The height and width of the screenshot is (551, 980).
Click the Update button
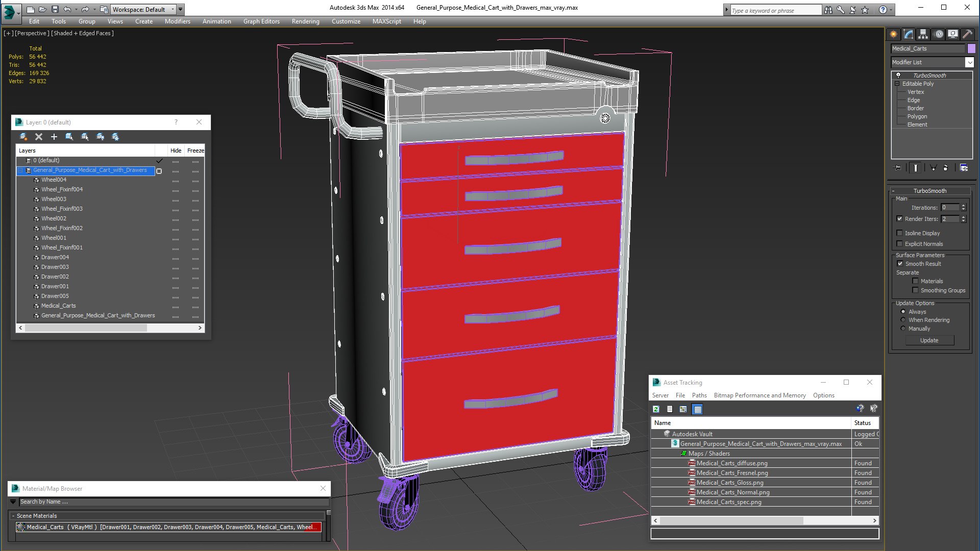929,340
